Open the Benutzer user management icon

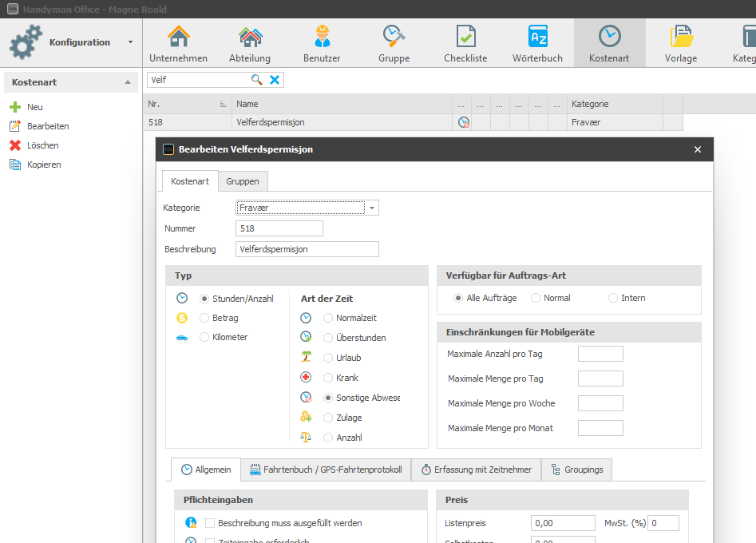(322, 43)
